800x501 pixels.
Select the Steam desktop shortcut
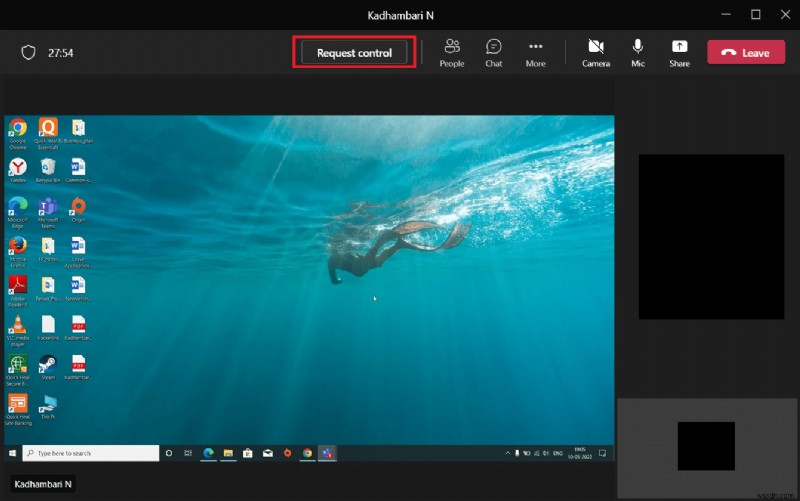point(47,364)
